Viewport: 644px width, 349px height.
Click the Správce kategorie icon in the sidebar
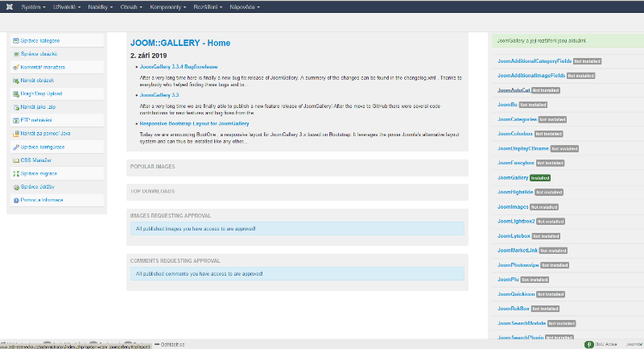pos(16,40)
